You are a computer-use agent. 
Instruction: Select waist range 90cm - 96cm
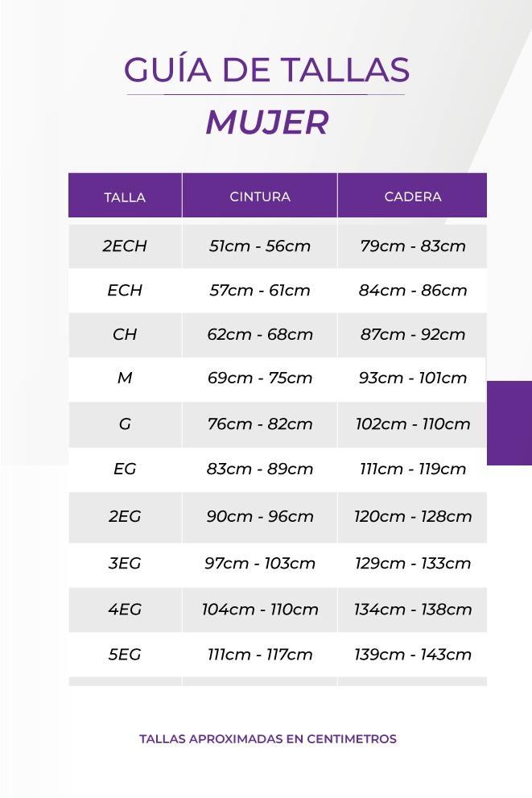(x=260, y=516)
